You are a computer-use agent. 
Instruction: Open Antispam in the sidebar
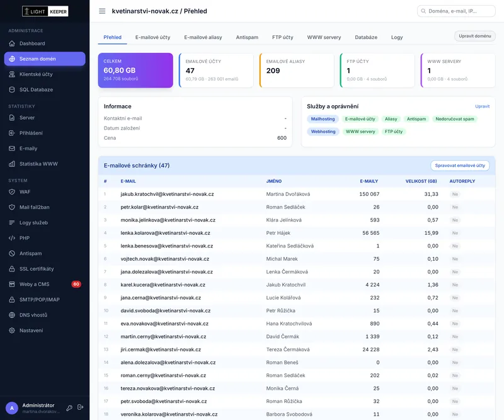pyautogui.click(x=45, y=254)
